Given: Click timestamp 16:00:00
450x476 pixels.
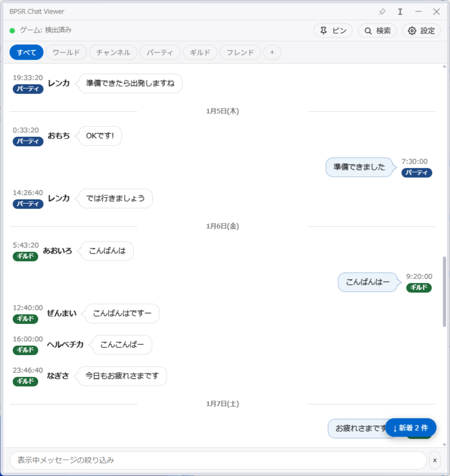Looking at the screenshot, I should pos(28,339).
